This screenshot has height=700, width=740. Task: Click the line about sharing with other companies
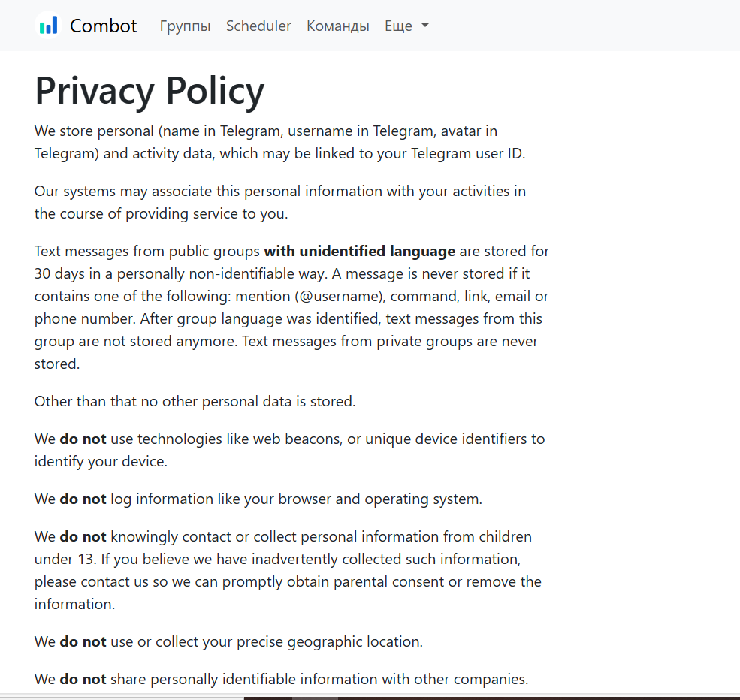pyautogui.click(x=281, y=679)
